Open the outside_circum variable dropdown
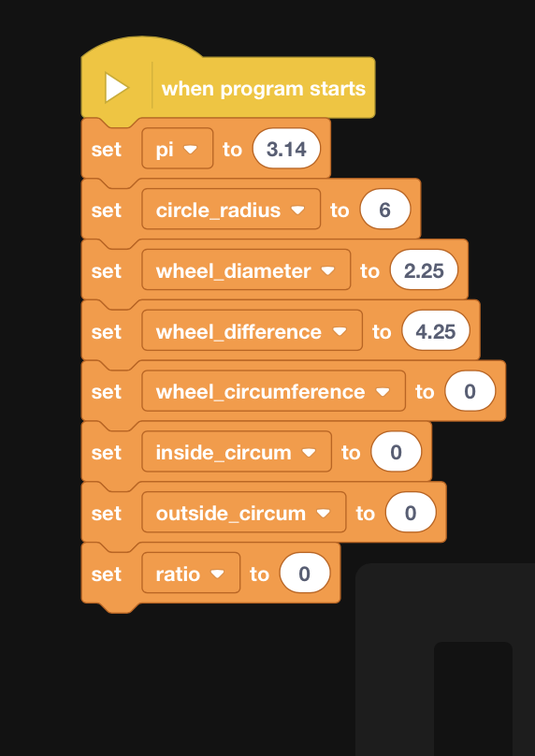 point(244,513)
